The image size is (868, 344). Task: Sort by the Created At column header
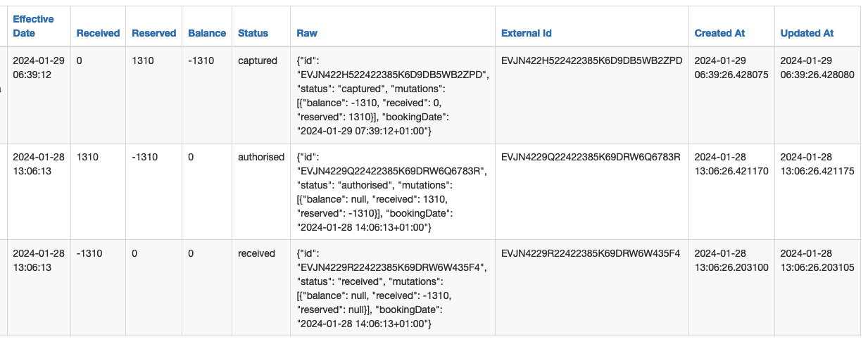click(x=719, y=33)
